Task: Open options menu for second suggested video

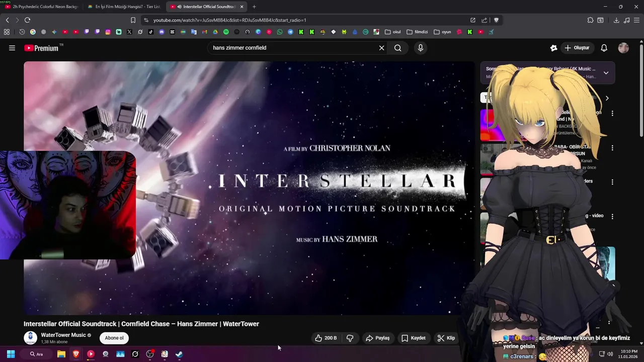Action: pos(612,148)
